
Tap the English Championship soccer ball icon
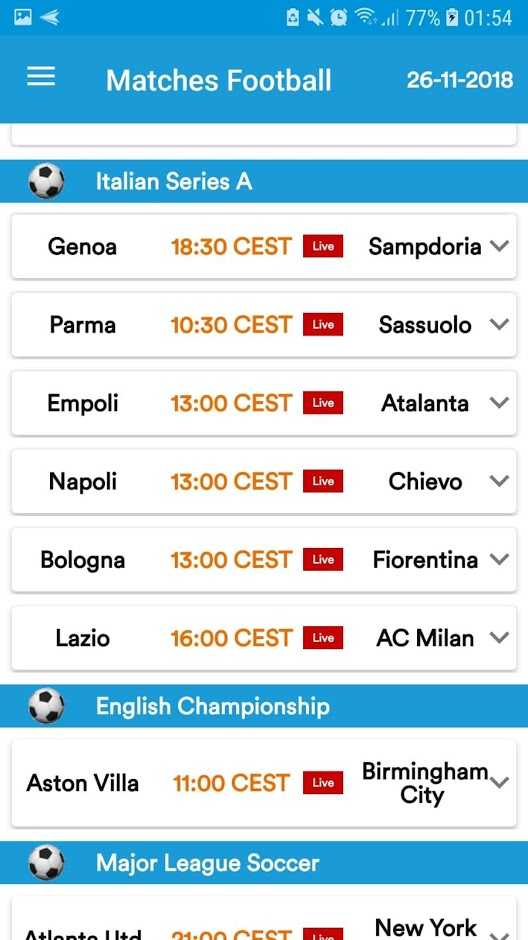[46, 706]
